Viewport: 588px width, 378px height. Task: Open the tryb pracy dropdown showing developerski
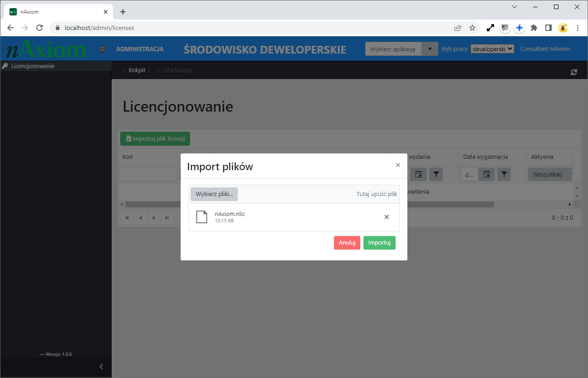492,49
